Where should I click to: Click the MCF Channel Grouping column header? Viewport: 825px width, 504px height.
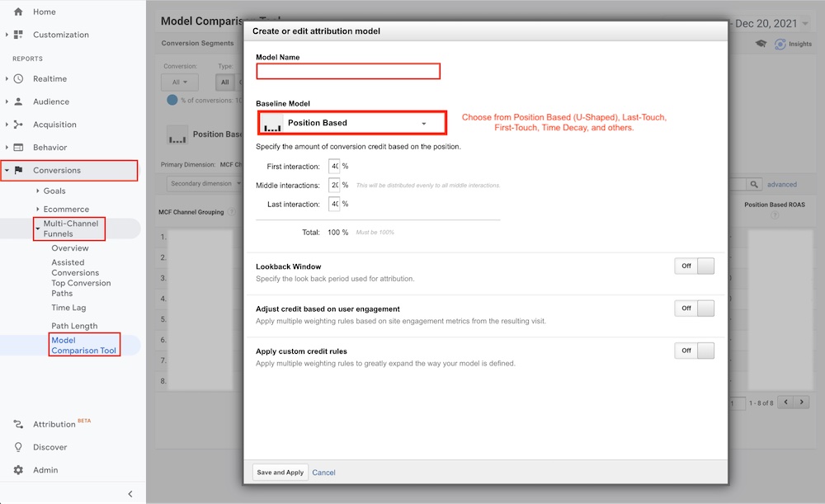tap(191, 212)
